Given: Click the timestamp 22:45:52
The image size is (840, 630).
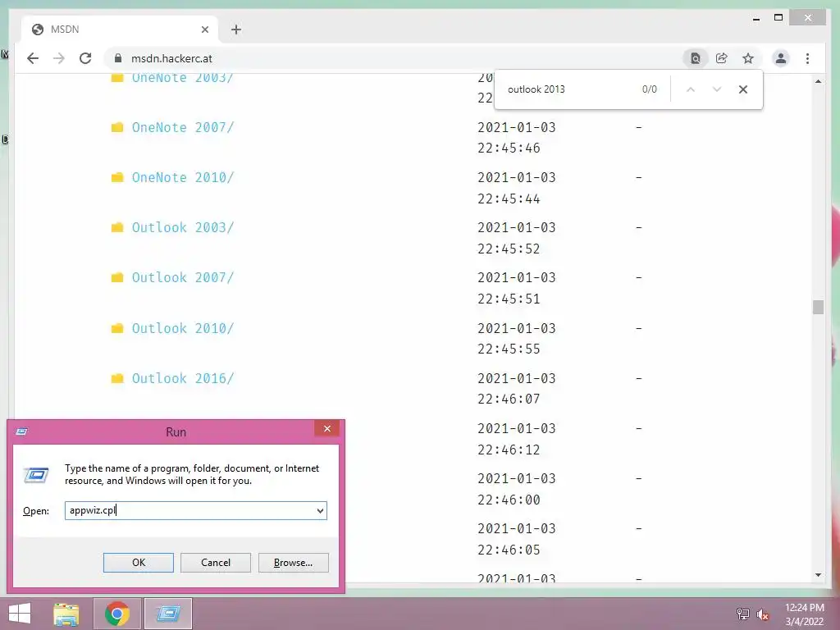Looking at the screenshot, I should click(509, 249).
